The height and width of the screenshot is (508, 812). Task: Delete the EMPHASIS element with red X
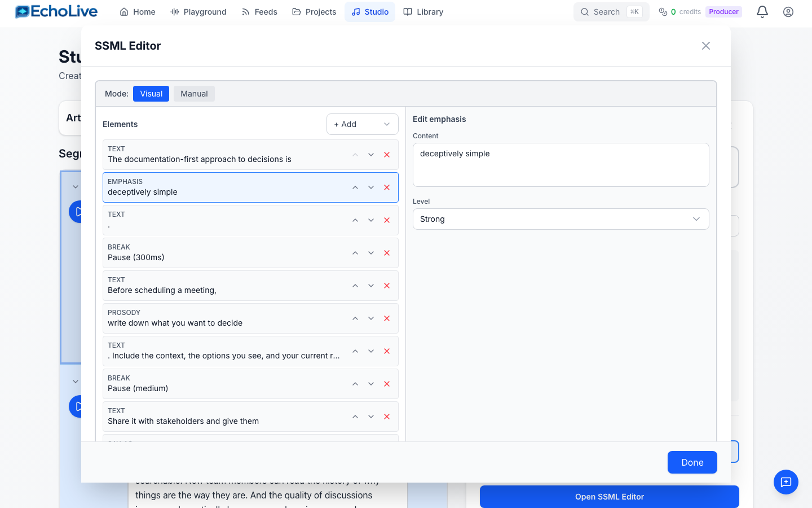coord(387,187)
